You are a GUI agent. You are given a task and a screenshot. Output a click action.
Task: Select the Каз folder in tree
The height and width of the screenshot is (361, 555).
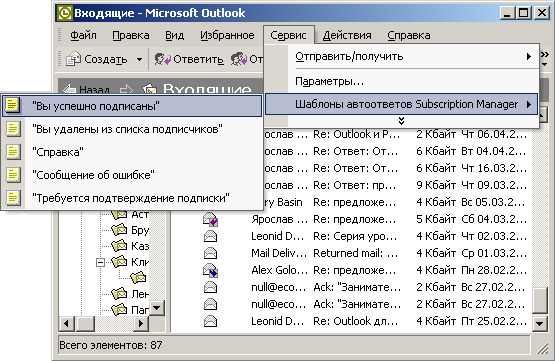coord(130,246)
